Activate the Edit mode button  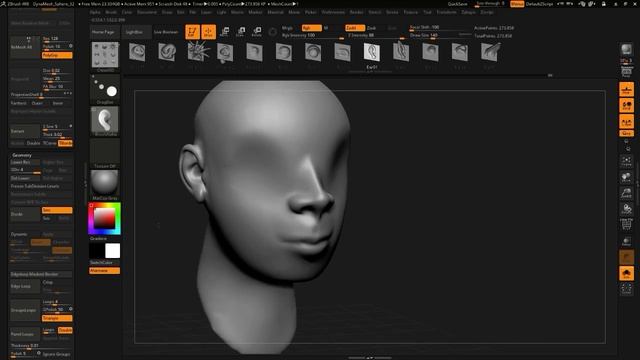click(x=192, y=32)
